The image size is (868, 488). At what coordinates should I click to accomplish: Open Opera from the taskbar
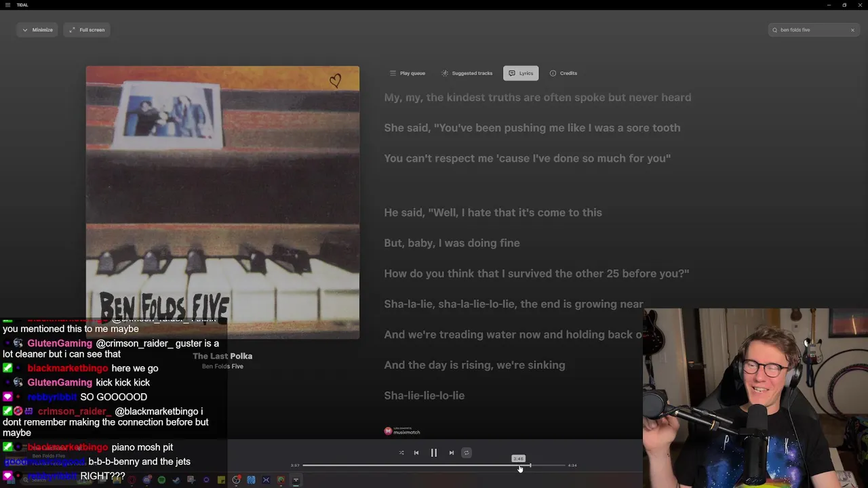click(132, 480)
